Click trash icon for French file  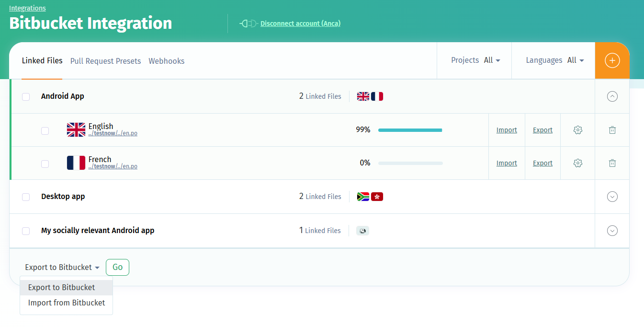pos(612,163)
